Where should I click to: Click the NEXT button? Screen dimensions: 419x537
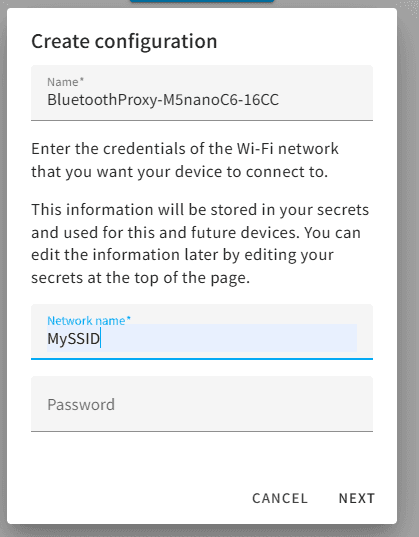357,498
